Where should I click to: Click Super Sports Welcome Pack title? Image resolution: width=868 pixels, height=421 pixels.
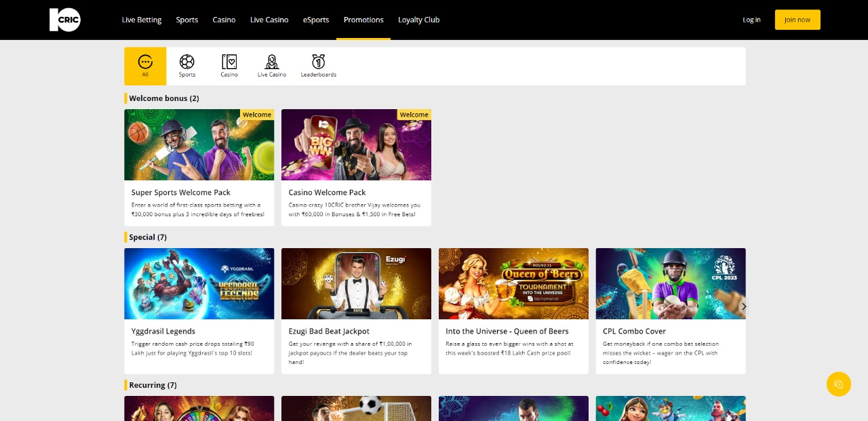[181, 193]
